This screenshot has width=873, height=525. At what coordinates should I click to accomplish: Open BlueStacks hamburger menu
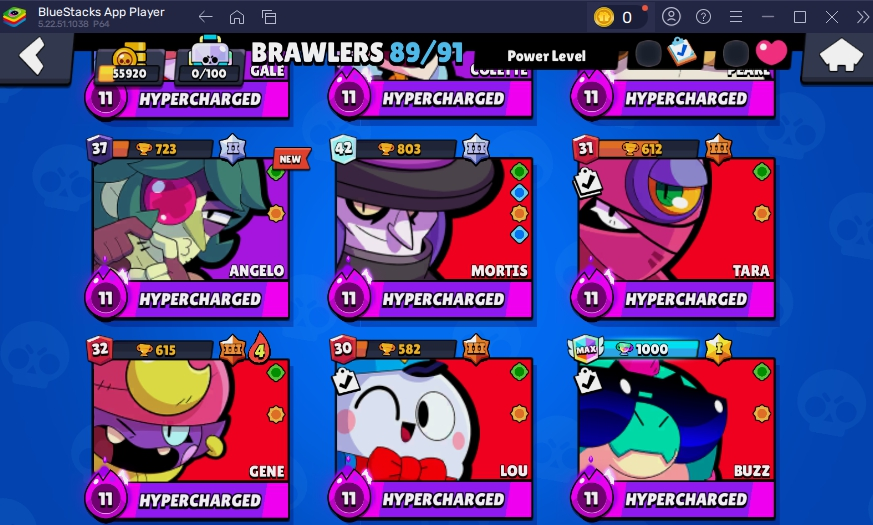[x=735, y=17]
